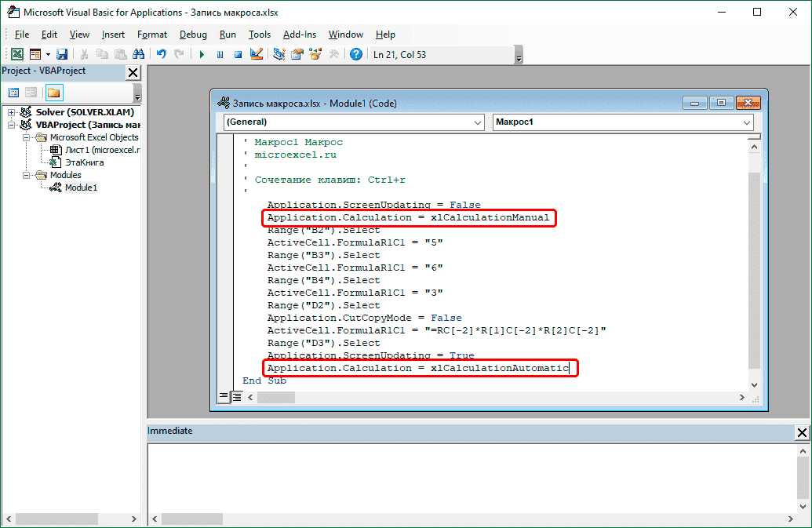Click the View Microsoft Excel icon
Screen dimensions: 812x528
16,54
